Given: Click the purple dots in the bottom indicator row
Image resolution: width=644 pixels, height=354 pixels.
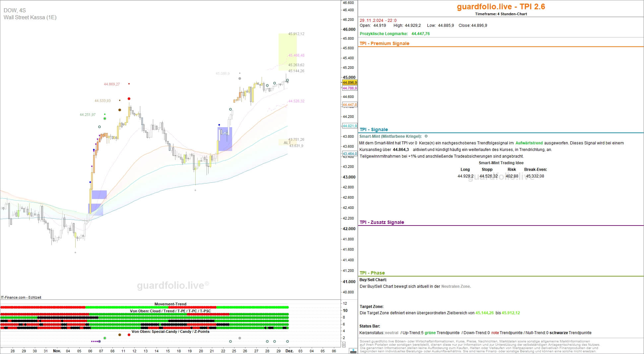Looking at the screenshot, I should point(96,341).
